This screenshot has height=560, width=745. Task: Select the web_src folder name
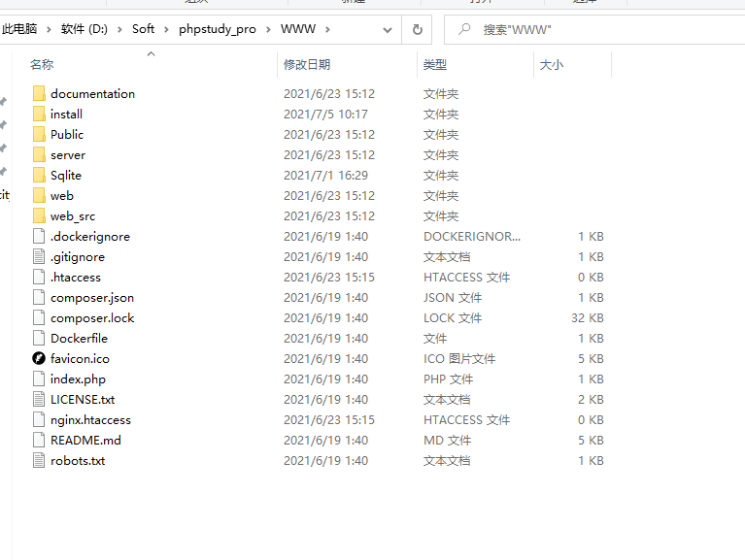[73, 215]
